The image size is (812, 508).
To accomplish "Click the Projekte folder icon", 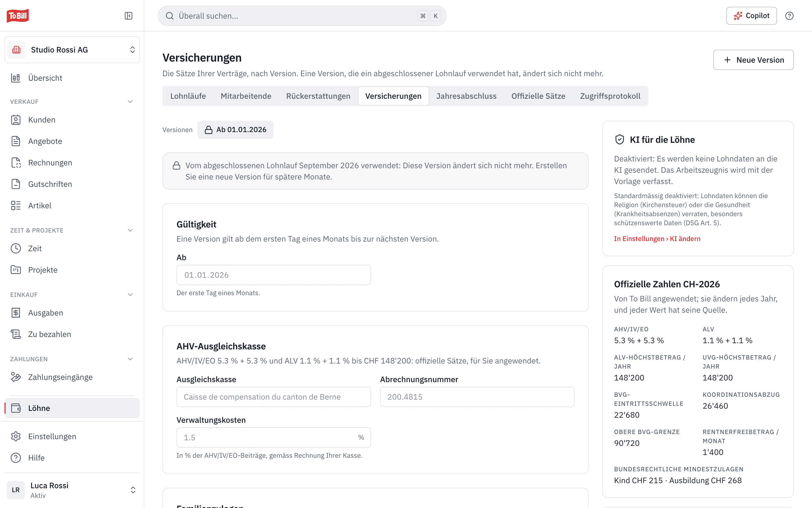I will click(x=16, y=270).
